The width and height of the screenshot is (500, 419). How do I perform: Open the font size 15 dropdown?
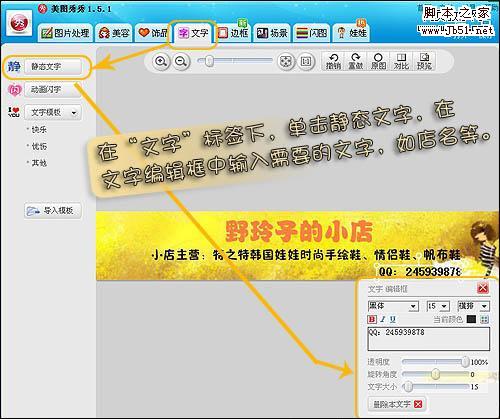click(x=438, y=306)
